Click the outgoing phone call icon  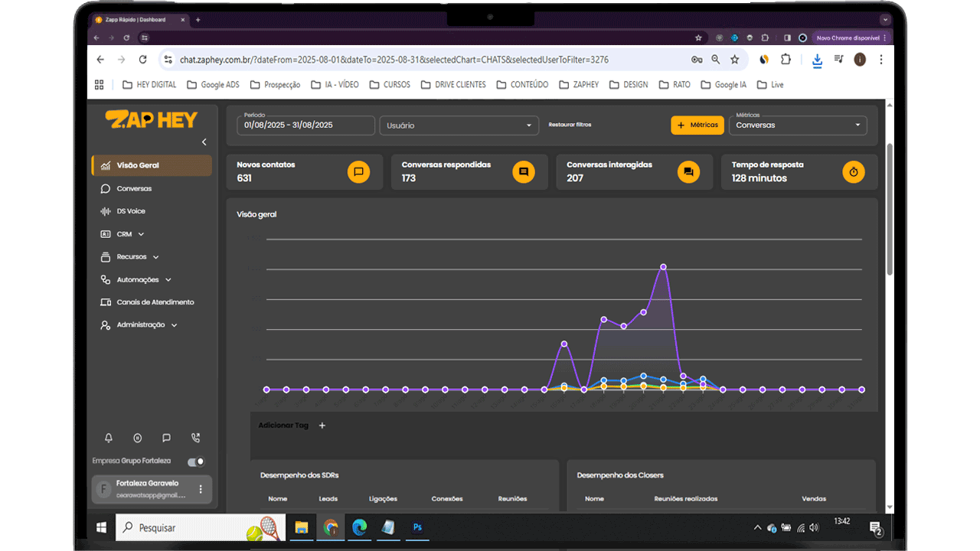click(x=196, y=439)
